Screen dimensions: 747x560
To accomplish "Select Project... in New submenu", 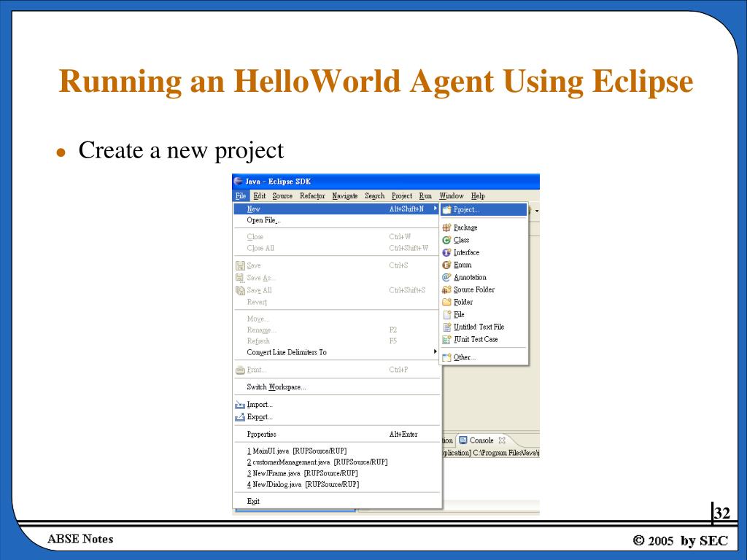I will click(x=484, y=209).
